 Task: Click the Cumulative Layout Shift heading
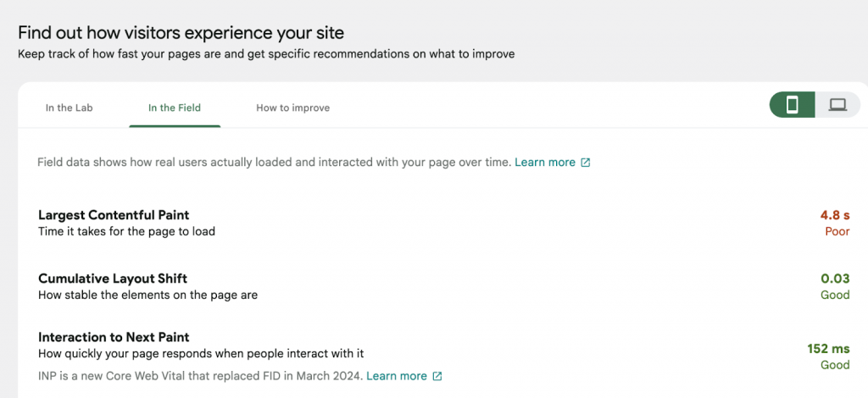click(x=113, y=279)
